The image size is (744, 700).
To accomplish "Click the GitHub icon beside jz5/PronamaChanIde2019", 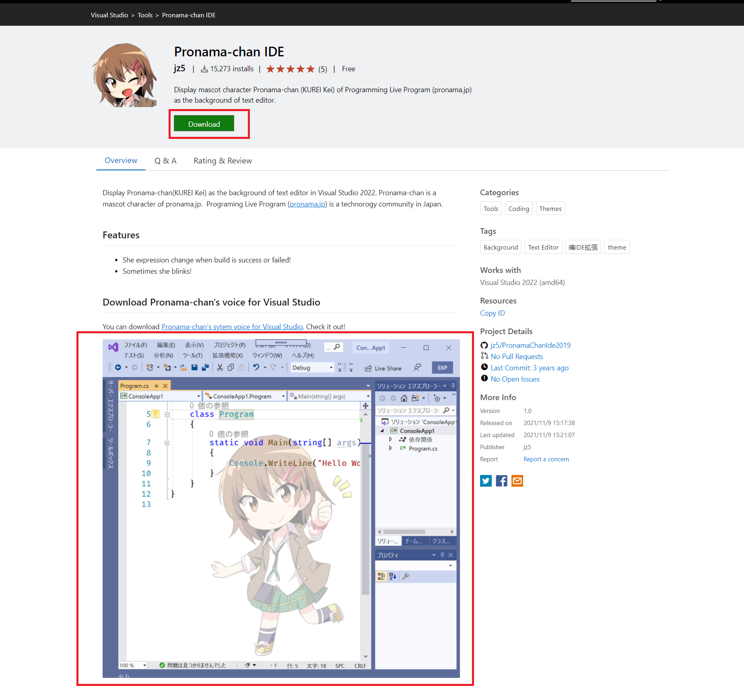I will [484, 345].
